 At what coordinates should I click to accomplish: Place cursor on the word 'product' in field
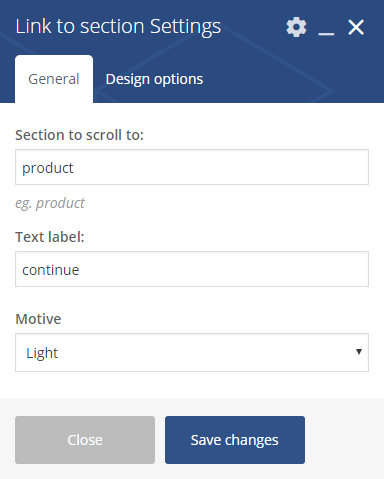(48, 168)
